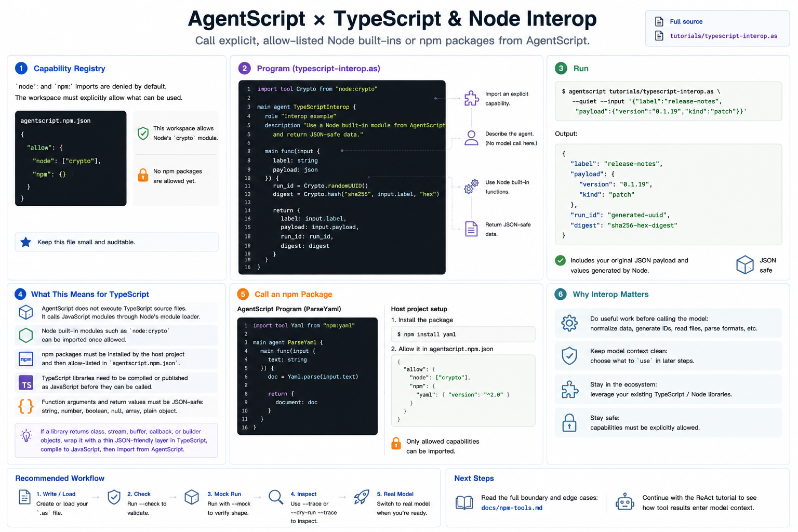
Task: Click the orange lock No npm packages icon
Action: pos(143,176)
